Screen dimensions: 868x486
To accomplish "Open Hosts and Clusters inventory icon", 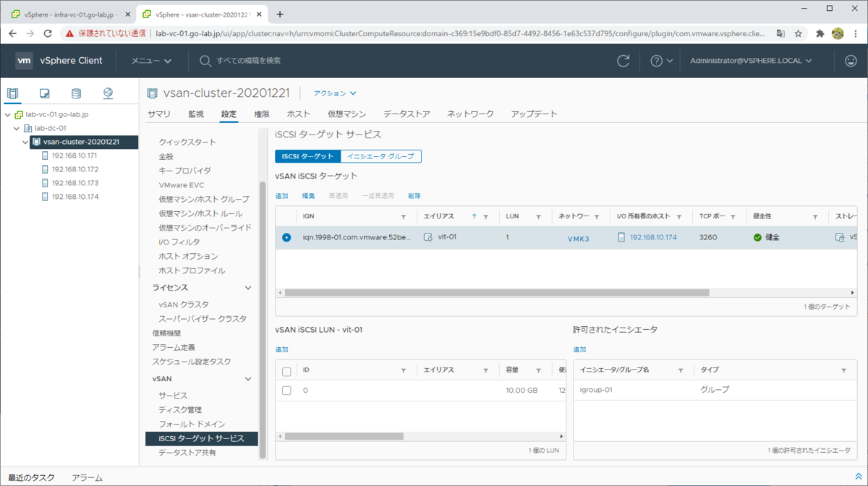I will (12, 93).
